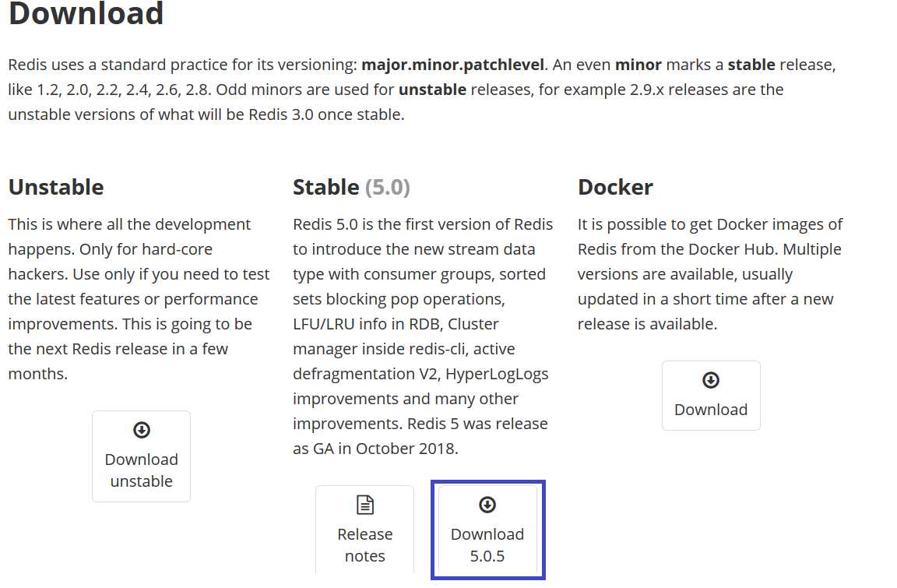Click the arrow icon above "Download unstable"
The image size is (897, 588).
(x=141, y=430)
